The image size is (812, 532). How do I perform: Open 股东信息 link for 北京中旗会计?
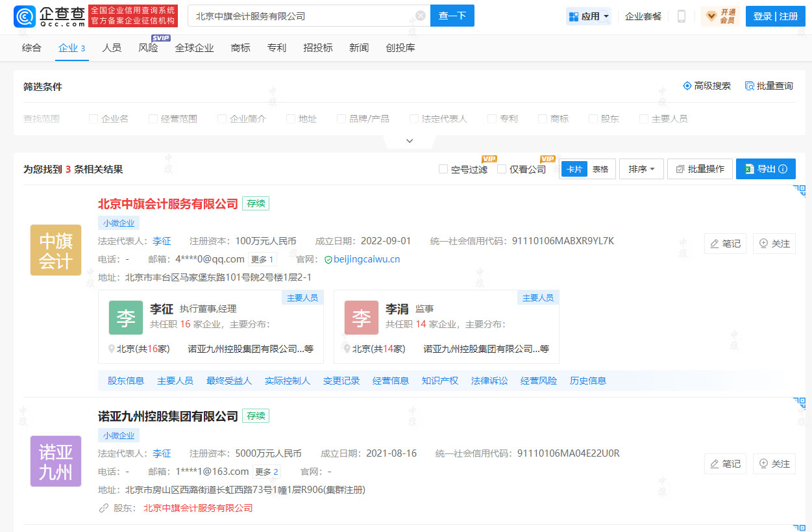coord(124,381)
